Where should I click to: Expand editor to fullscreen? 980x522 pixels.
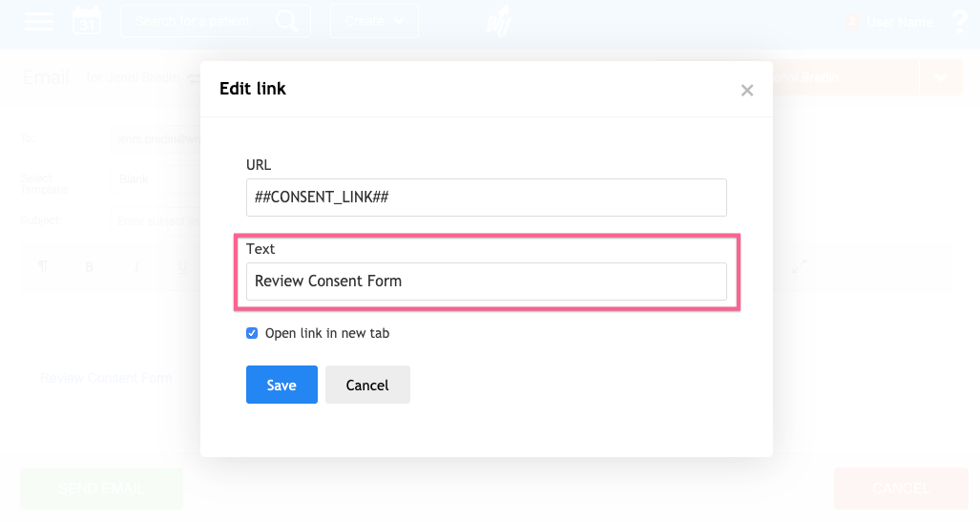pos(800,267)
